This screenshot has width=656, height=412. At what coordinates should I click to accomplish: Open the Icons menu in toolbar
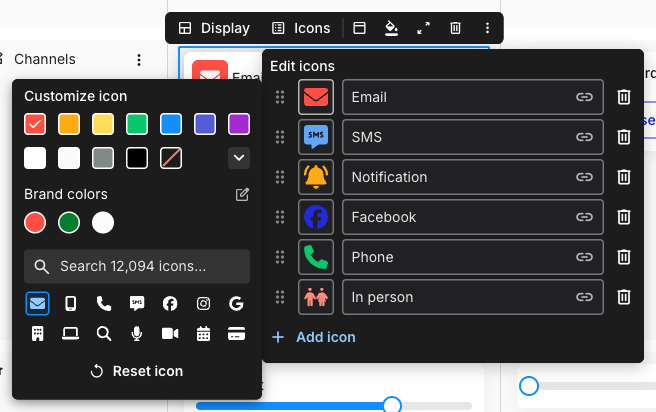point(301,28)
